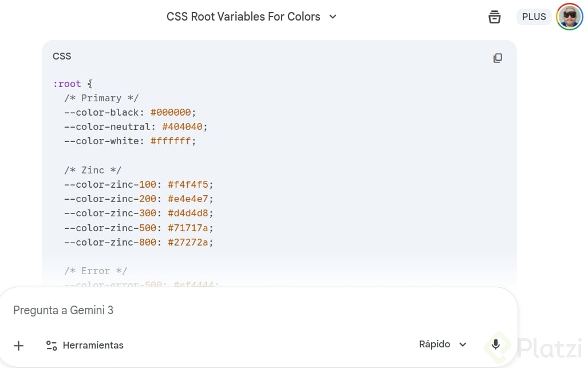
Task: Click the /* Primary */ comment
Action: coord(101,98)
